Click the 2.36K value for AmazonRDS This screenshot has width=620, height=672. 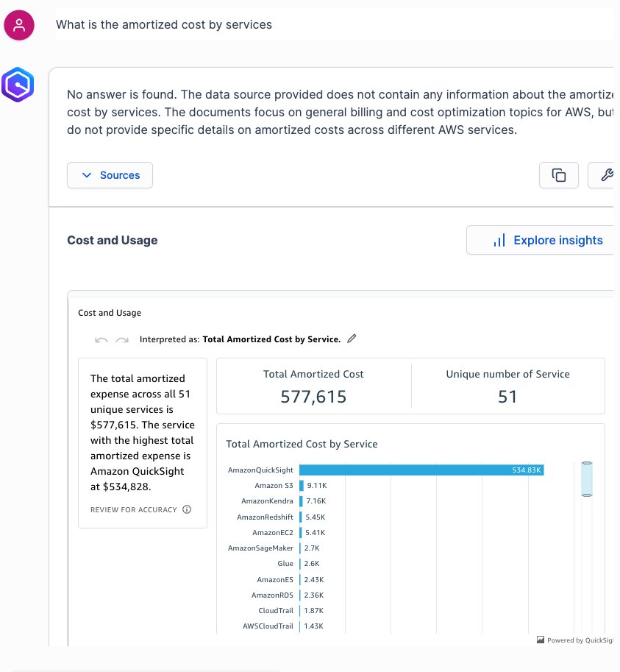[314, 595]
